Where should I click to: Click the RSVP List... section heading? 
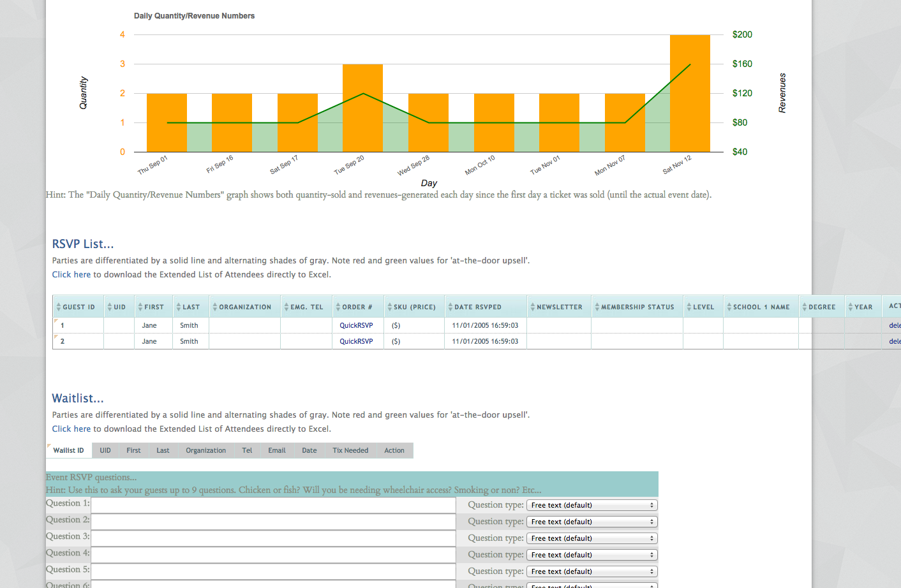point(83,244)
